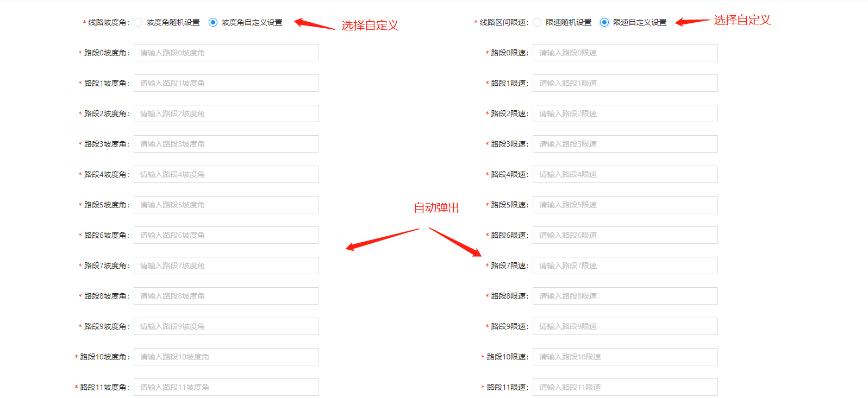Select 坡度角随机设置 radio option
This screenshot has height=398, width=868.
[138, 22]
